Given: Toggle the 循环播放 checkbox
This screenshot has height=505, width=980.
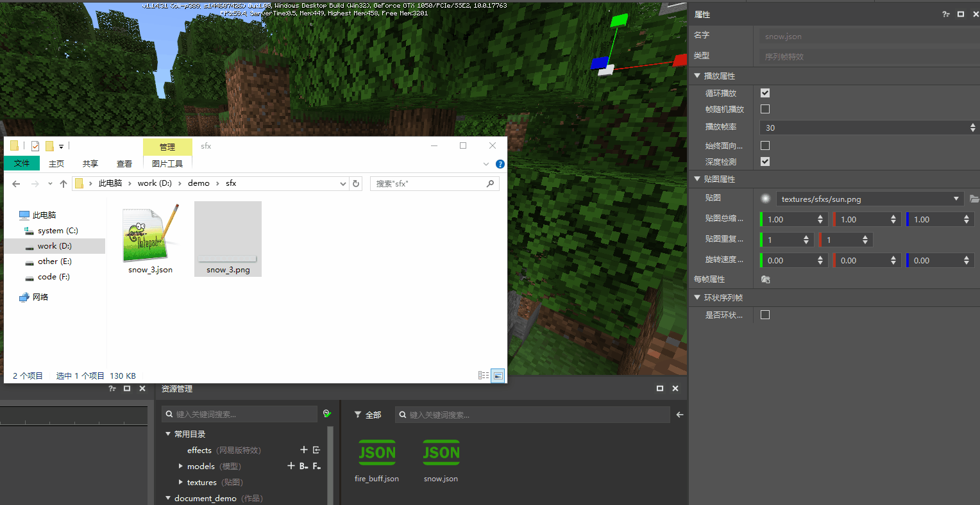Looking at the screenshot, I should pyautogui.click(x=765, y=93).
